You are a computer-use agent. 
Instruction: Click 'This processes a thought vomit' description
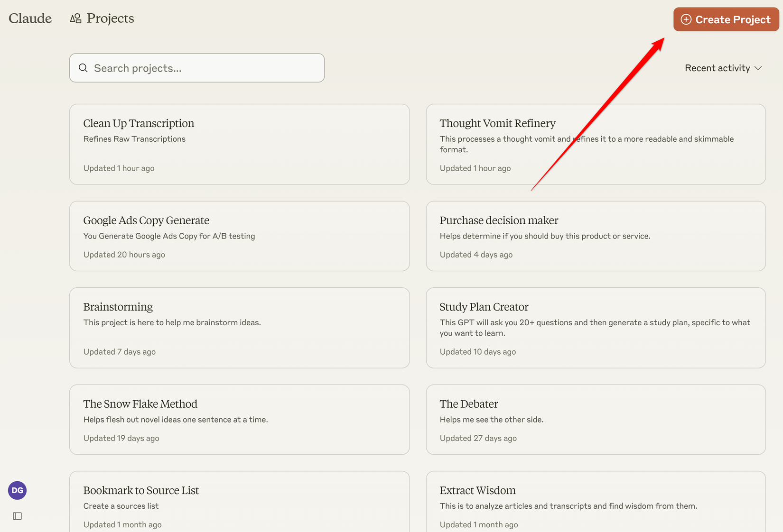click(587, 144)
